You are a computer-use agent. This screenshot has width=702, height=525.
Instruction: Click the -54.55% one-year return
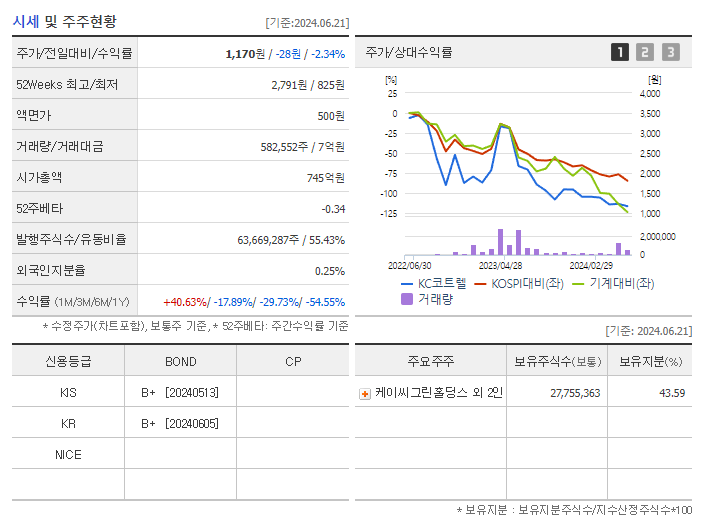point(325,302)
